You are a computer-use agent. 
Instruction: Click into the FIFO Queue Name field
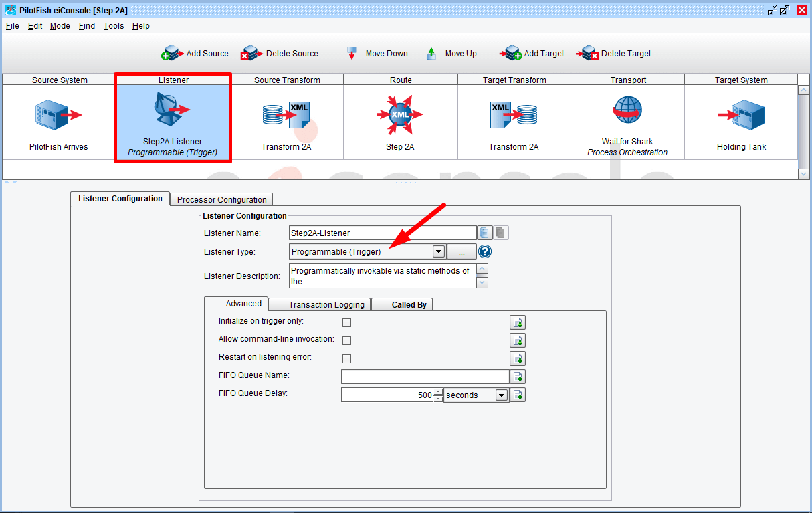(425, 377)
